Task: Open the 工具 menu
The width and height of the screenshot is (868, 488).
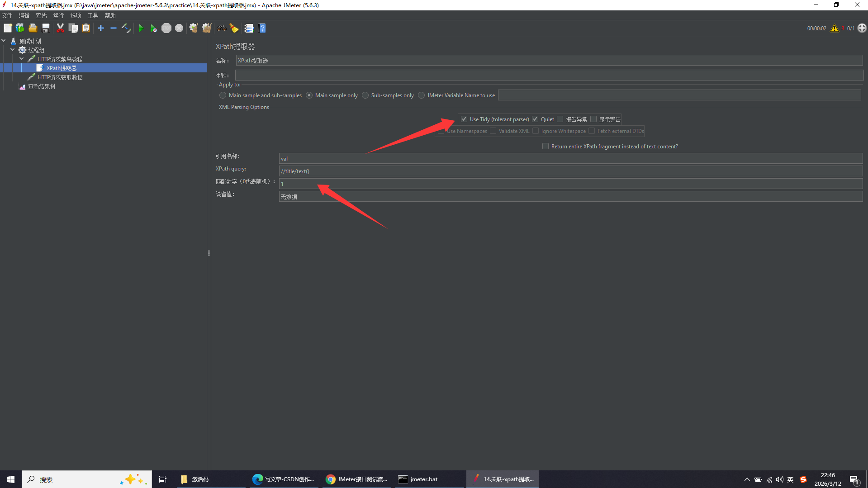Action: [x=93, y=15]
